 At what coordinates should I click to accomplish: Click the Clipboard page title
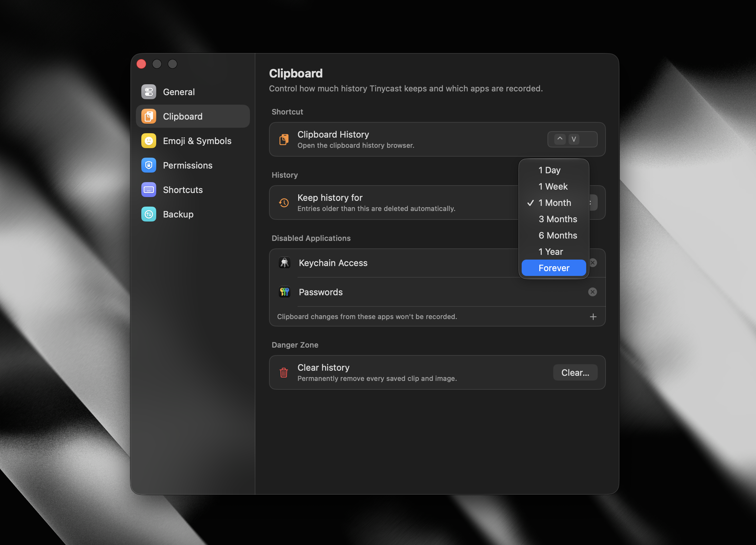tap(296, 73)
